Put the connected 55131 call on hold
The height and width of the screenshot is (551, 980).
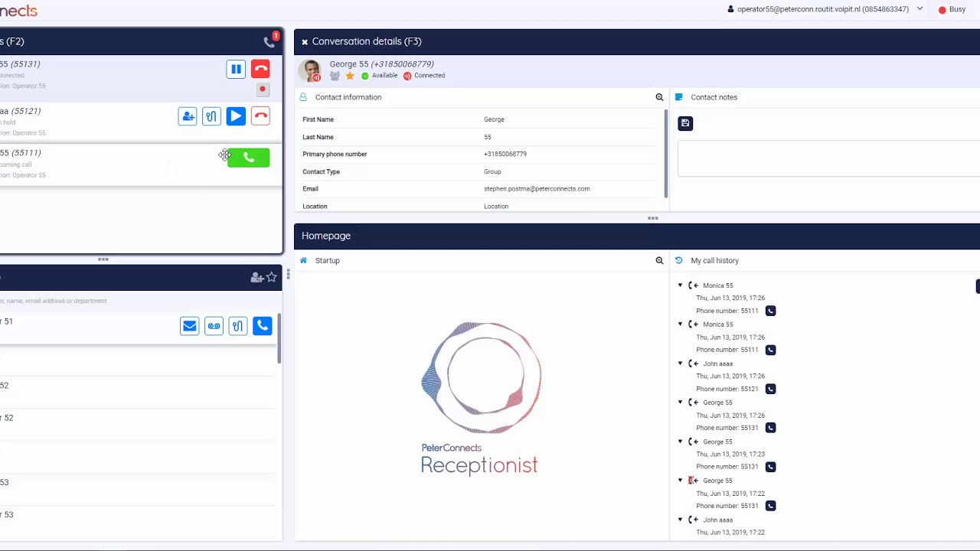click(236, 70)
